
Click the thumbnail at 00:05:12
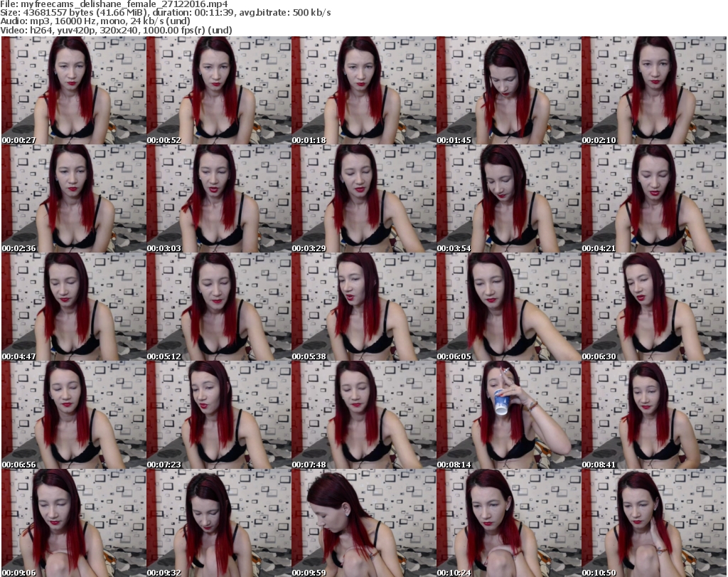[218, 307]
